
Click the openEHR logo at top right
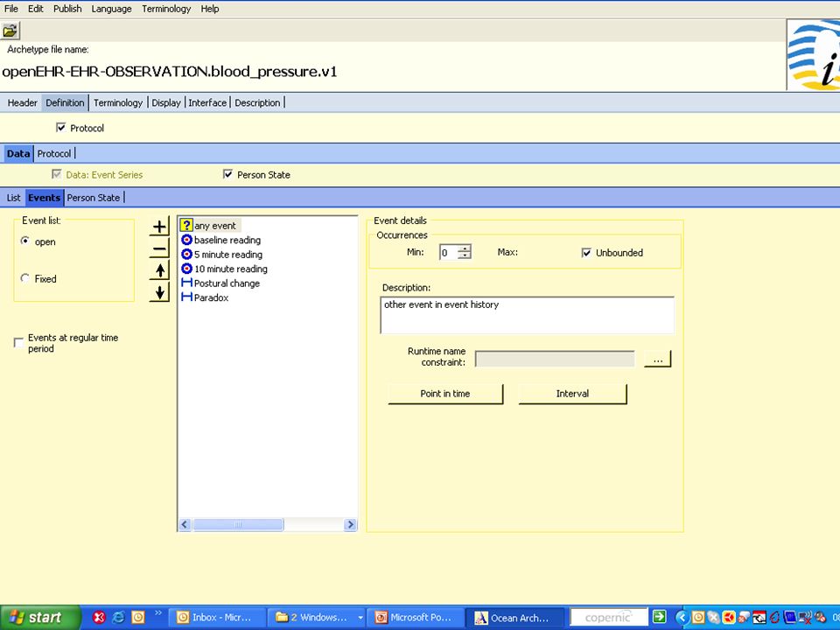(813, 55)
